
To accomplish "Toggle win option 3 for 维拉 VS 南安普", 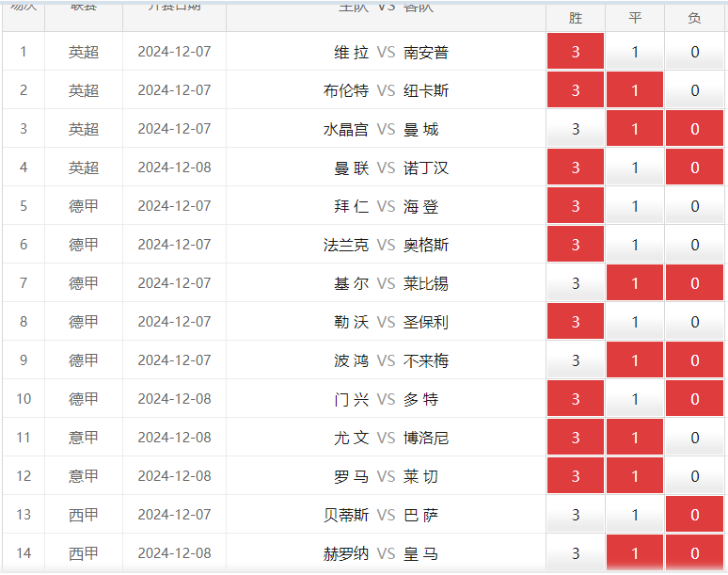I will 576,51.
